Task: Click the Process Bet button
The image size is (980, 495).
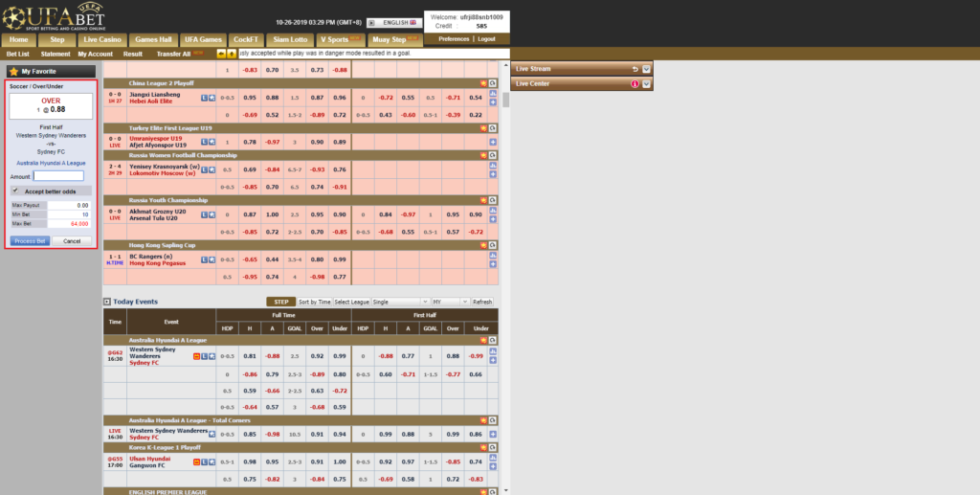Action: click(x=30, y=241)
